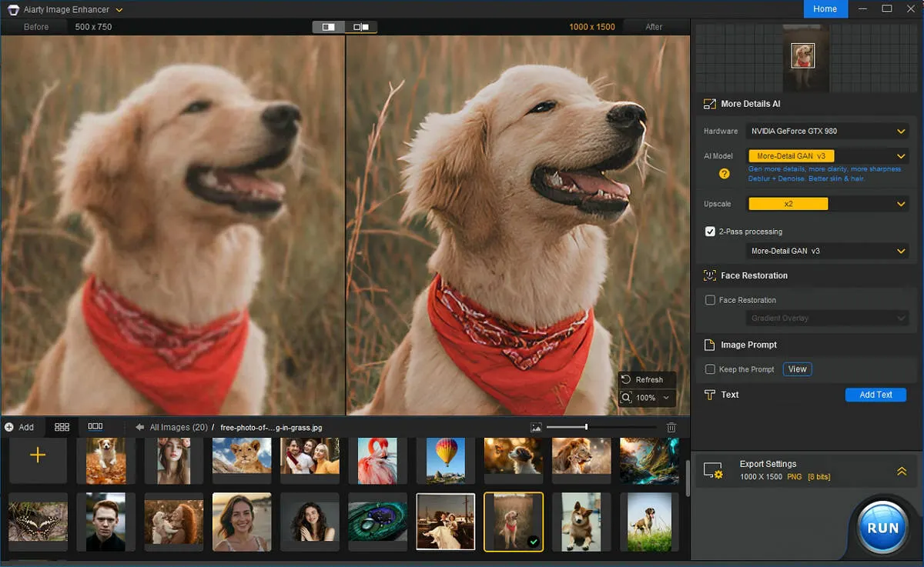Click the Text tool icon
Image resolution: width=924 pixels, height=567 pixels.
point(709,395)
